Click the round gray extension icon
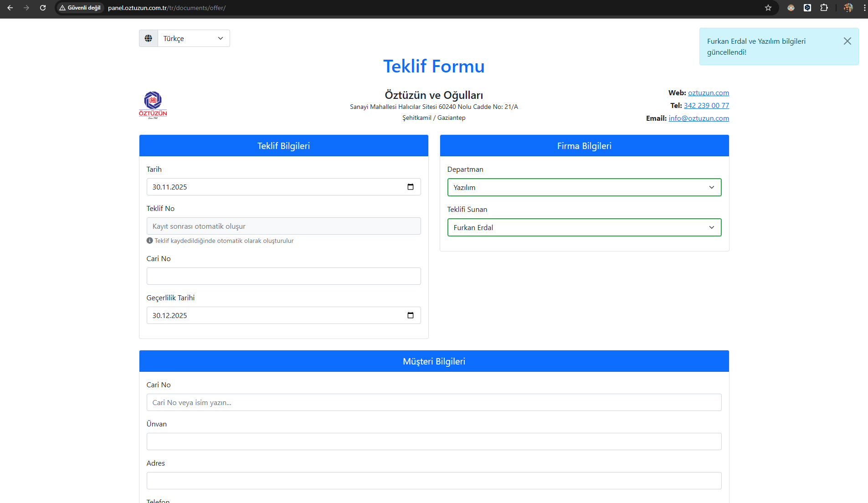The width and height of the screenshot is (868, 503). [x=791, y=8]
